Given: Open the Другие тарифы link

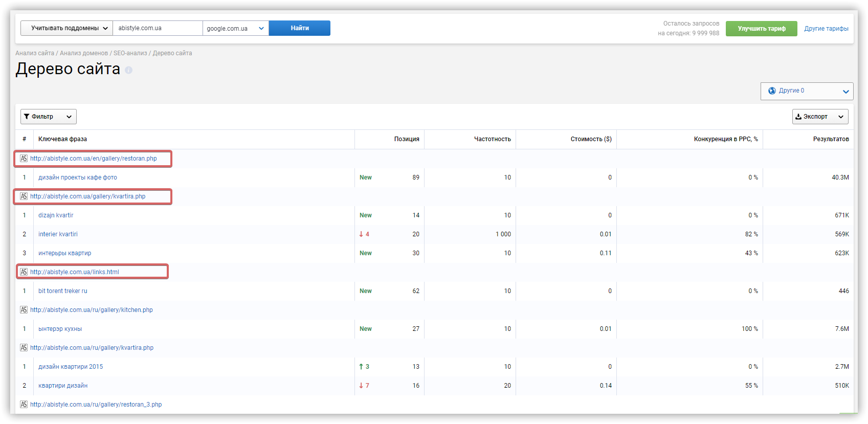Looking at the screenshot, I should (x=826, y=29).
